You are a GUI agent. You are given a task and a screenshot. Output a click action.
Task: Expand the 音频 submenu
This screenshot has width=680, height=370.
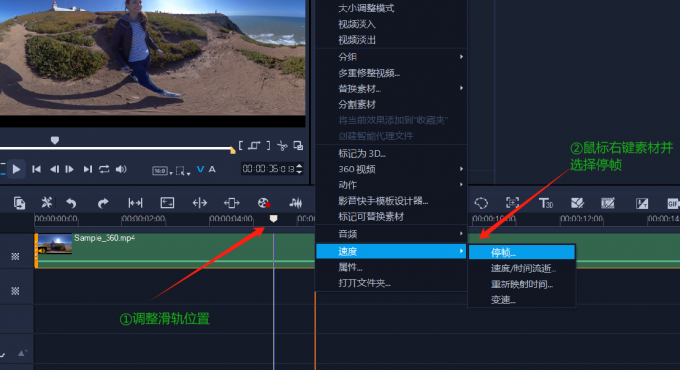pos(392,234)
